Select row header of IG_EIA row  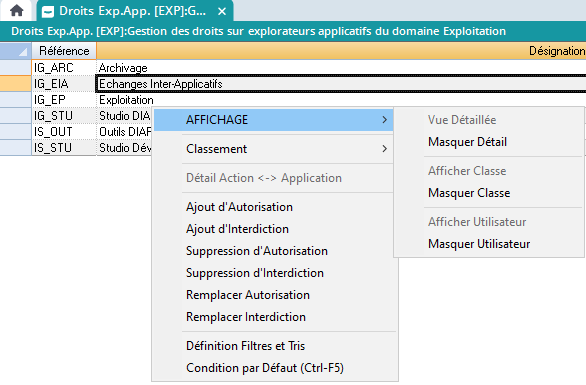click(16, 84)
